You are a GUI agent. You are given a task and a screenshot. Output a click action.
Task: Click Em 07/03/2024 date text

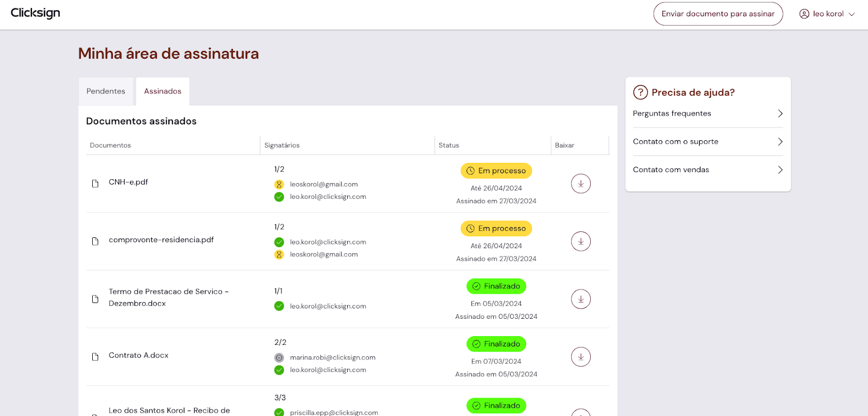tap(496, 362)
